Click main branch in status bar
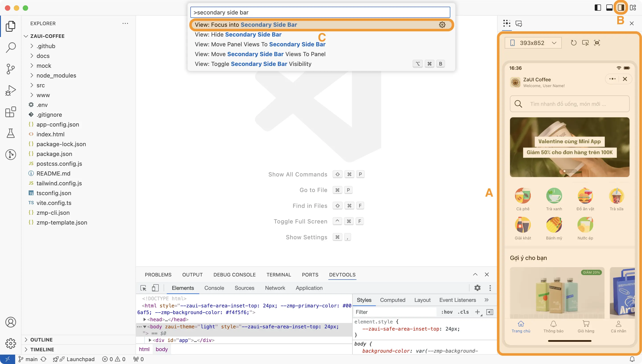This screenshot has height=364, width=642. pos(28,359)
